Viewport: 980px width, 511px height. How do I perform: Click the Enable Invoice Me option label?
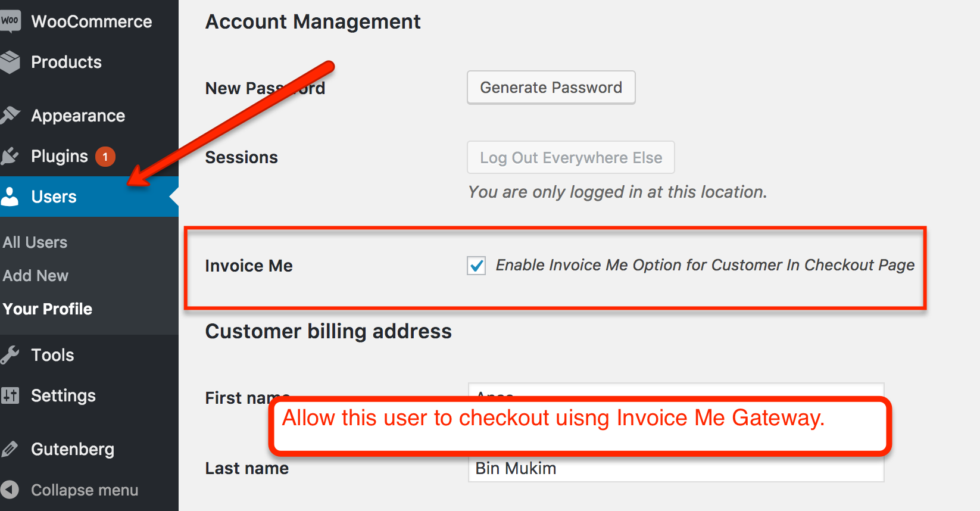705,265
